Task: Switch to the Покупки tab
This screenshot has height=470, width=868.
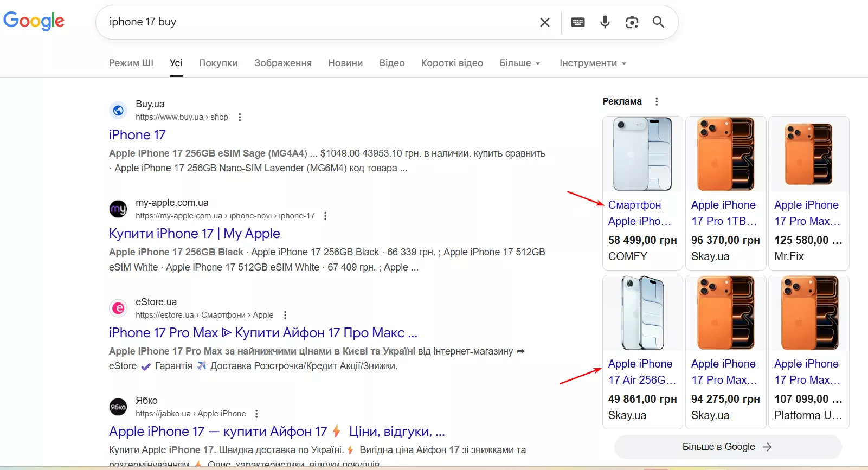Action: click(x=218, y=63)
